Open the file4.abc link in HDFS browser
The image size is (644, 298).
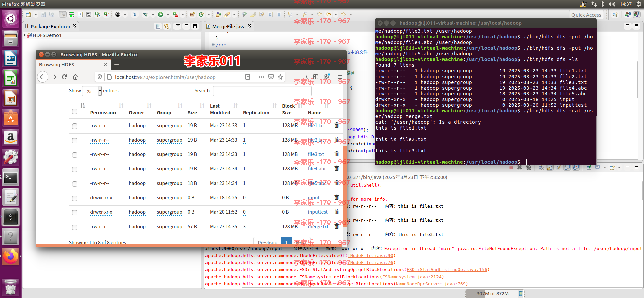[x=317, y=169]
